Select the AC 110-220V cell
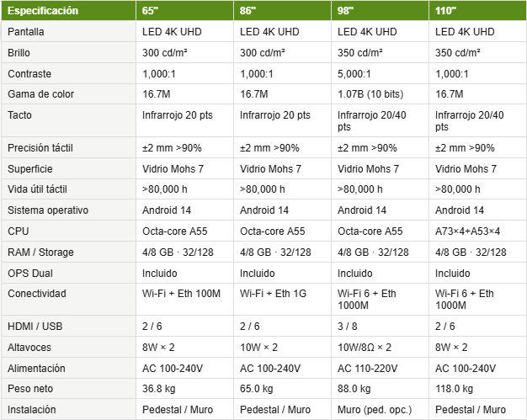This screenshot has width=527, height=420. pyautogui.click(x=381, y=369)
